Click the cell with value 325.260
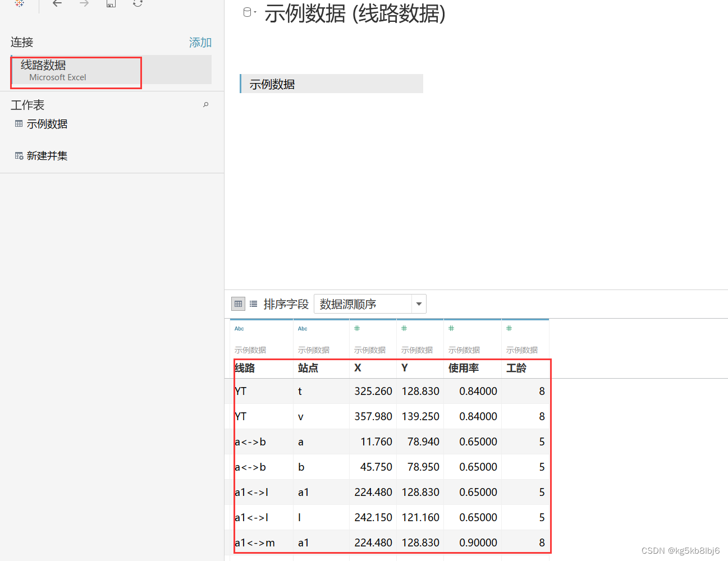Image resolution: width=728 pixels, height=561 pixels. click(373, 391)
